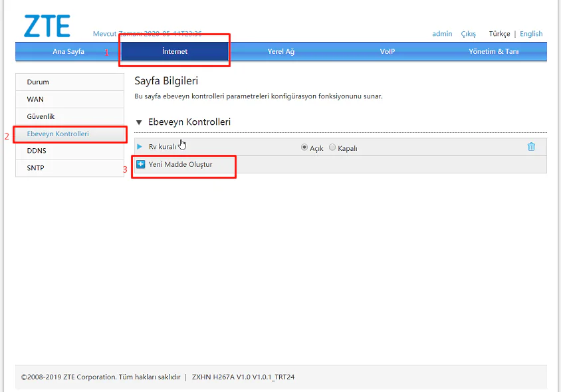Expand the Rv kuralı rule details
Image resolution: width=561 pixels, height=392 pixels.
[140, 147]
